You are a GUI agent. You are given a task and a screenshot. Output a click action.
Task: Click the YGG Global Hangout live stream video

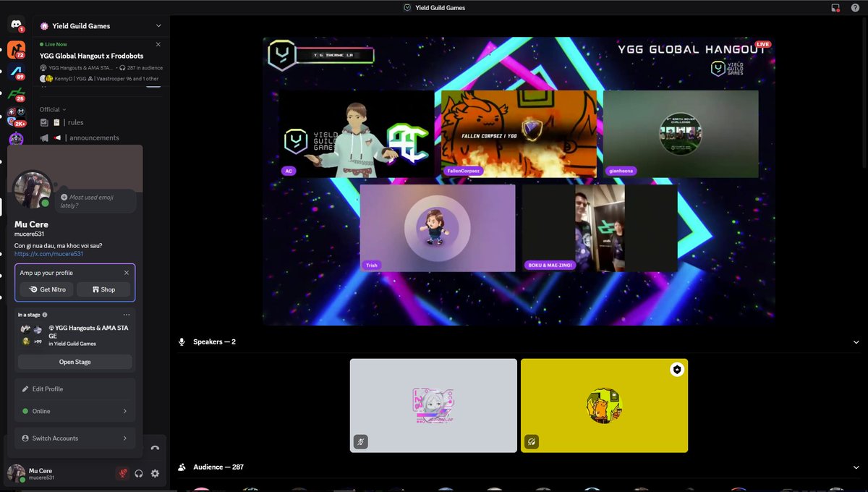tap(519, 181)
